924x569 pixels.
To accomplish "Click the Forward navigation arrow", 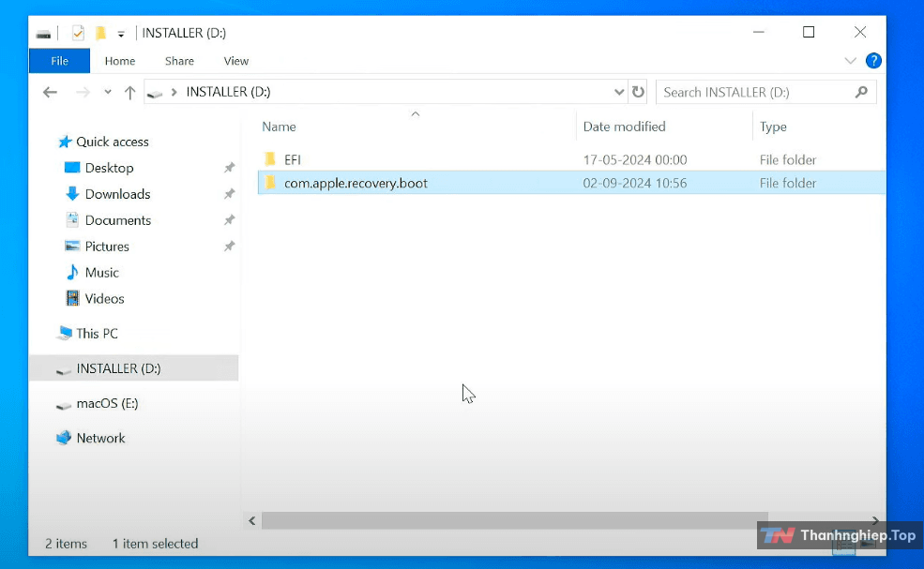I will (x=83, y=92).
